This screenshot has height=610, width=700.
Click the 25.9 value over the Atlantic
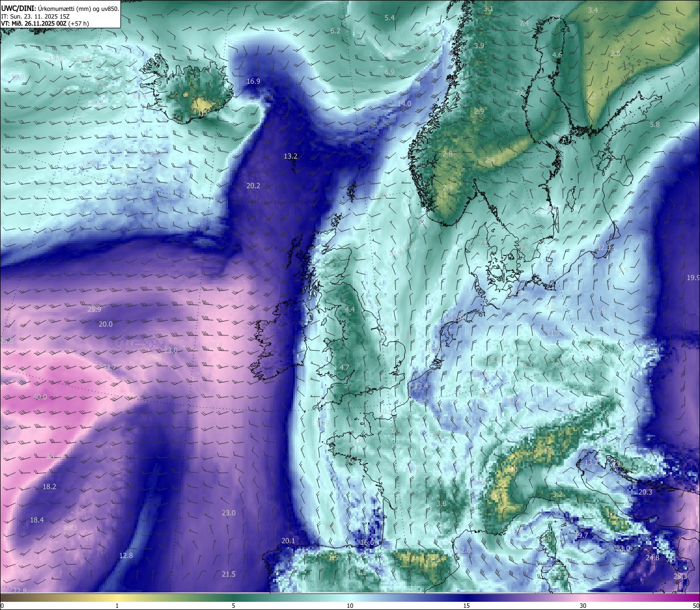(x=94, y=309)
